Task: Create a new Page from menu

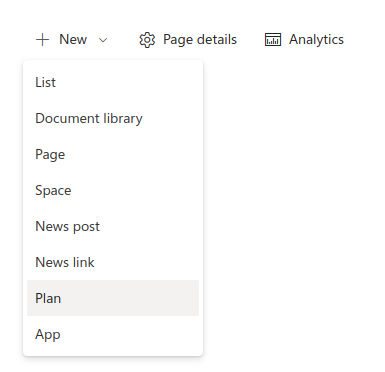Action: [113, 154]
